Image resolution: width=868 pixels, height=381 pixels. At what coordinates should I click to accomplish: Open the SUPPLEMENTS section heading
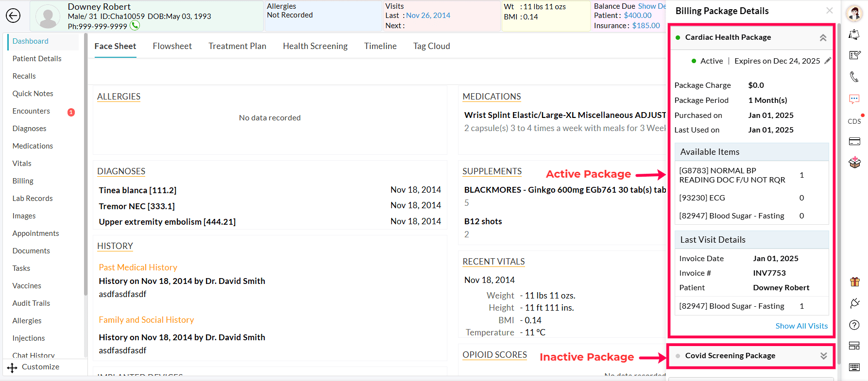tap(492, 171)
